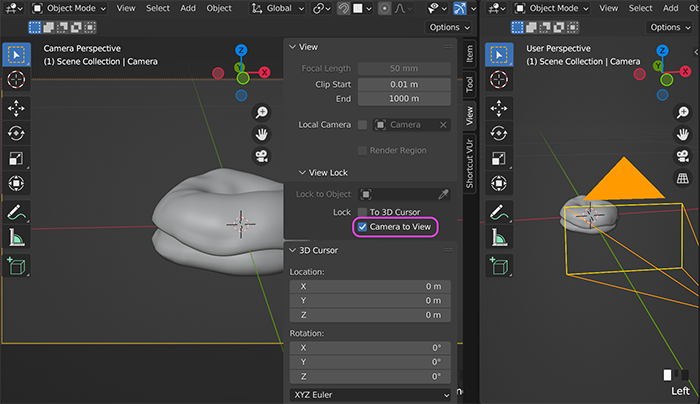Image resolution: width=700 pixels, height=404 pixels.
Task: Click the Pan hand icon in left viewport
Action: click(262, 134)
